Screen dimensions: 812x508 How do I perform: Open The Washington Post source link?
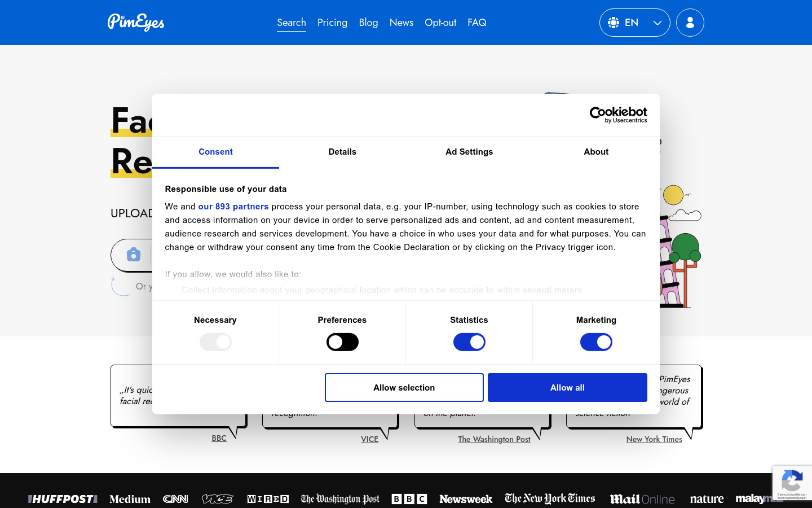[494, 439]
